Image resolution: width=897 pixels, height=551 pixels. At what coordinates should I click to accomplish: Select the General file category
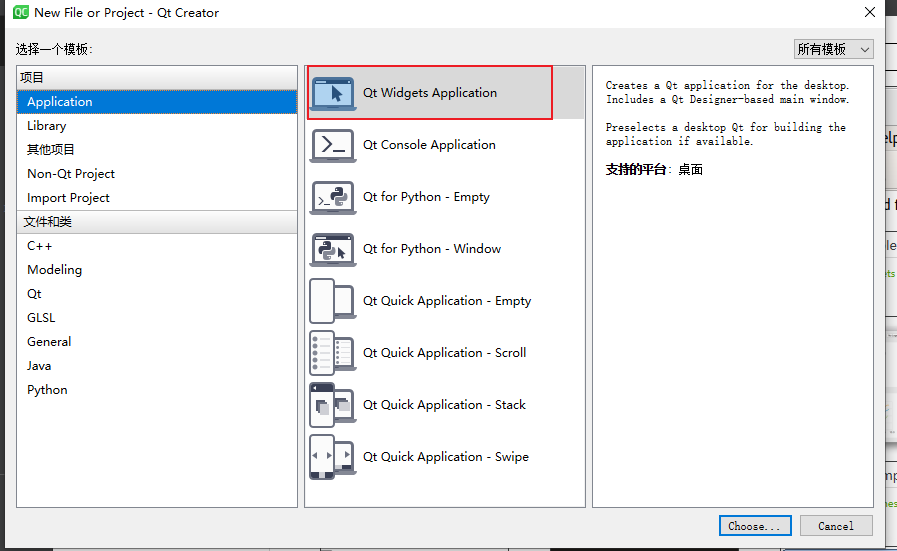157,342
